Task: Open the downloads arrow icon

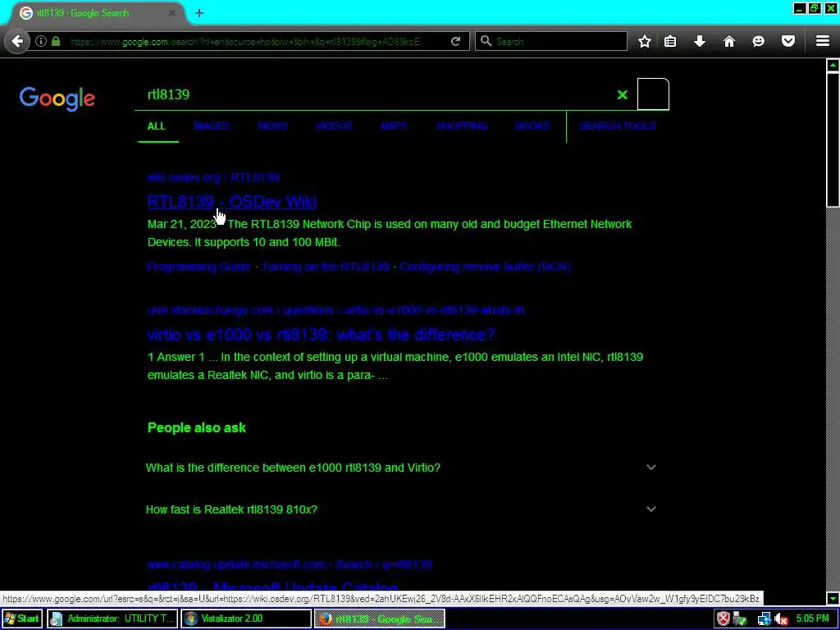Action: (700, 41)
